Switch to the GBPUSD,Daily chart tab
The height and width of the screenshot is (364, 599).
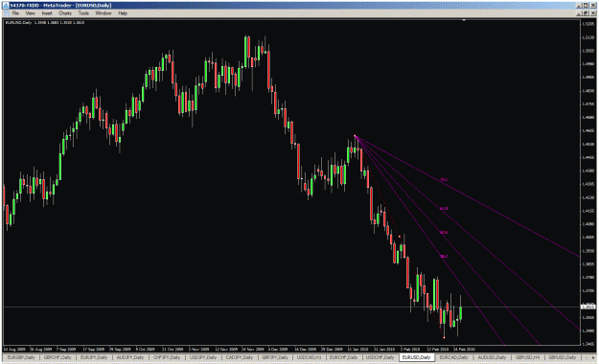click(563, 357)
